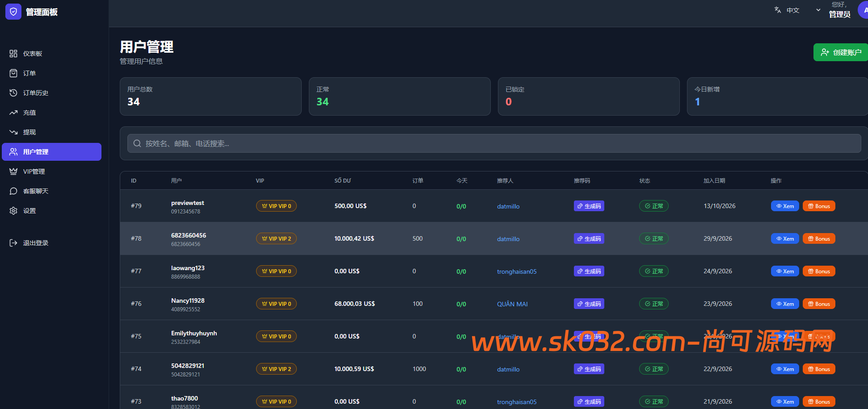Click the 用户总数 total users card
This screenshot has width=868, height=409.
(211, 96)
